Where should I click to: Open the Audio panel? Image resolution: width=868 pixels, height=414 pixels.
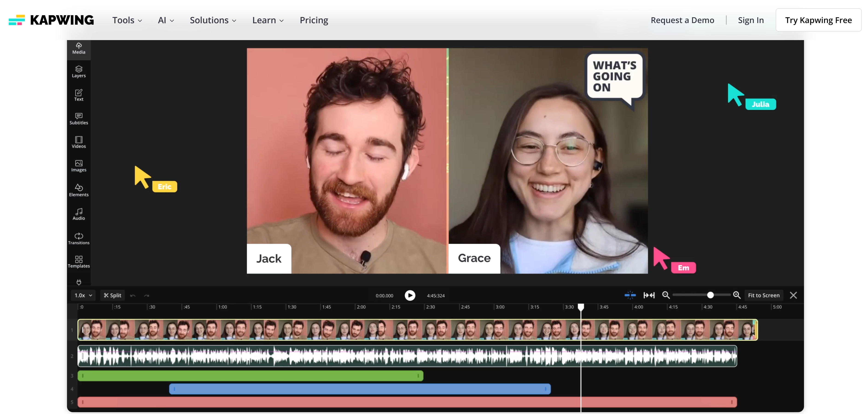tap(79, 214)
